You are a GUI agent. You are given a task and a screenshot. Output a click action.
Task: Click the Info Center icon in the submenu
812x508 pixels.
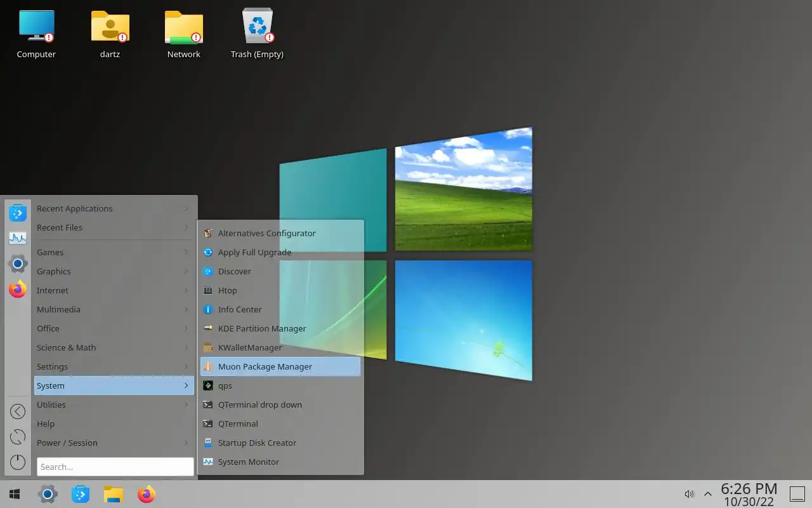207,309
